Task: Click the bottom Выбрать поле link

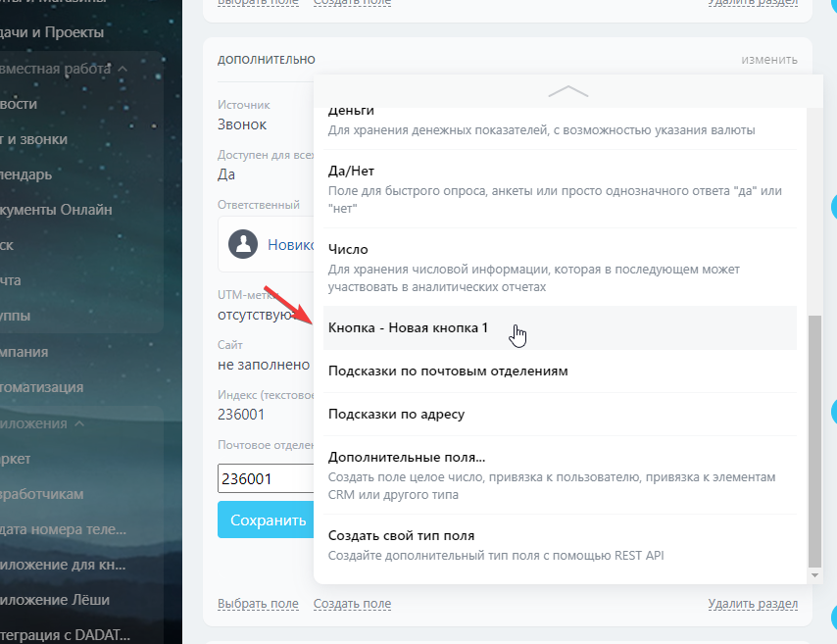Action: 258,604
